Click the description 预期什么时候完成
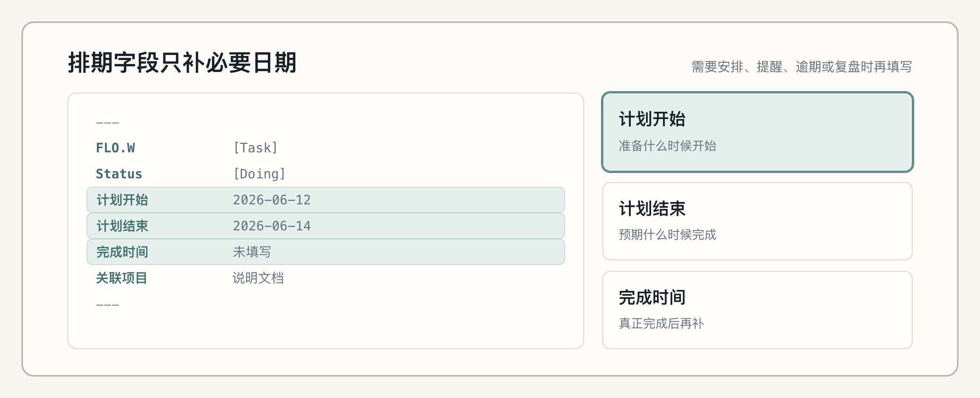The width and height of the screenshot is (980, 398). click(667, 235)
